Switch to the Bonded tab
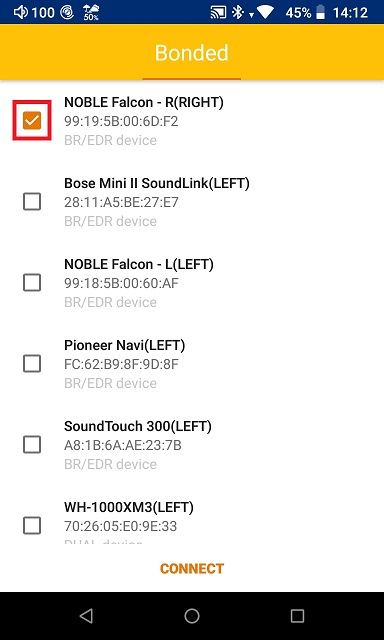This screenshot has height=640, width=384. (x=191, y=53)
